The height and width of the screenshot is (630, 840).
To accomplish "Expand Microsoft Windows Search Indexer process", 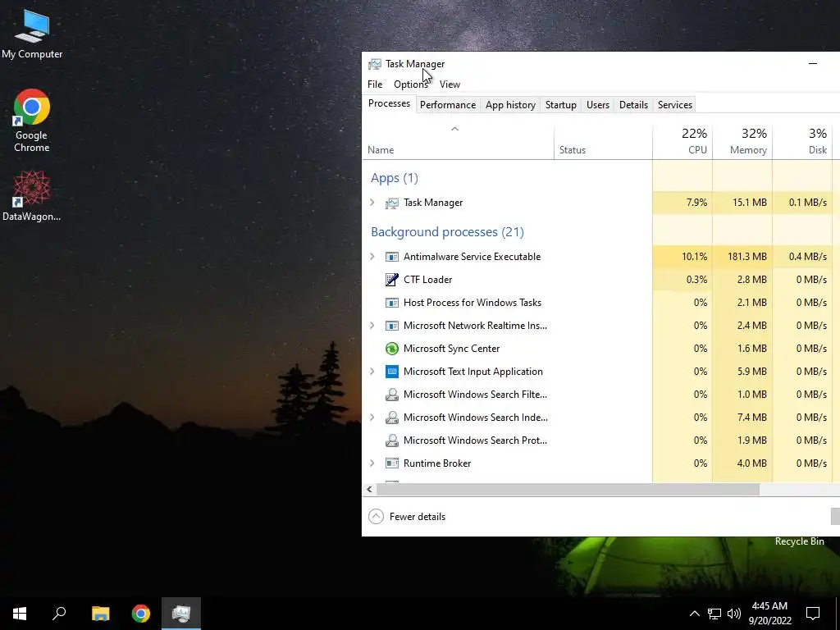I will [372, 418].
